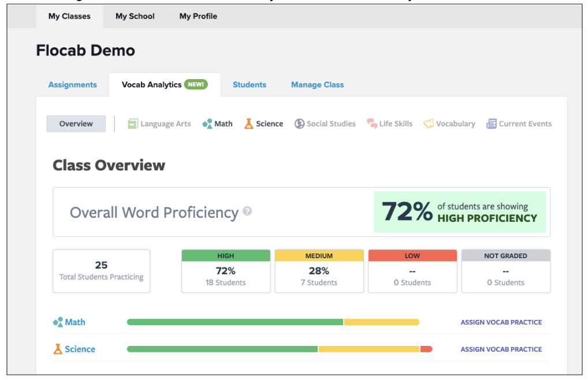Click the Social Studies globe icon

pyautogui.click(x=299, y=124)
